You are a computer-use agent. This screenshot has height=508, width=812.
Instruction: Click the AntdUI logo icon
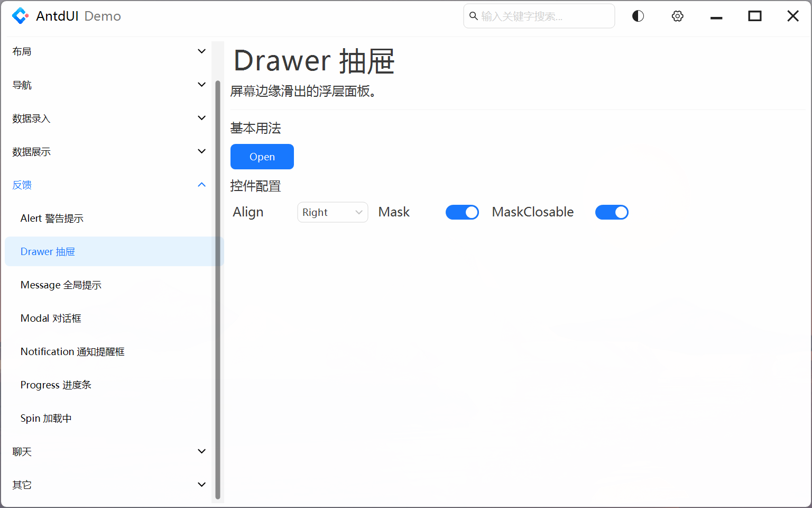pos(20,16)
